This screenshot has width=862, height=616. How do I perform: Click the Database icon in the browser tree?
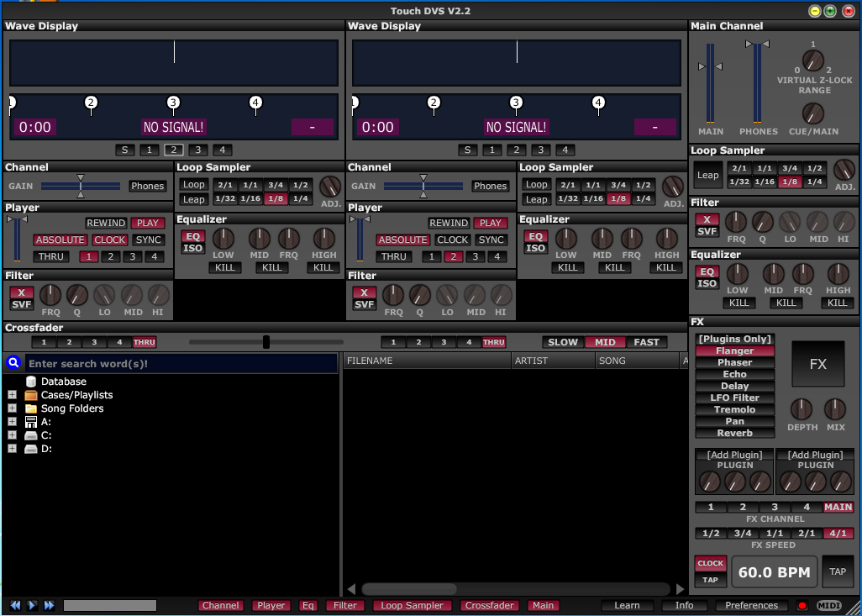coord(31,382)
